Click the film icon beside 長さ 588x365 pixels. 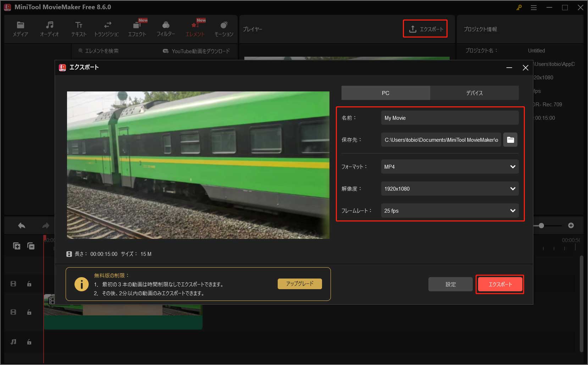tap(69, 254)
